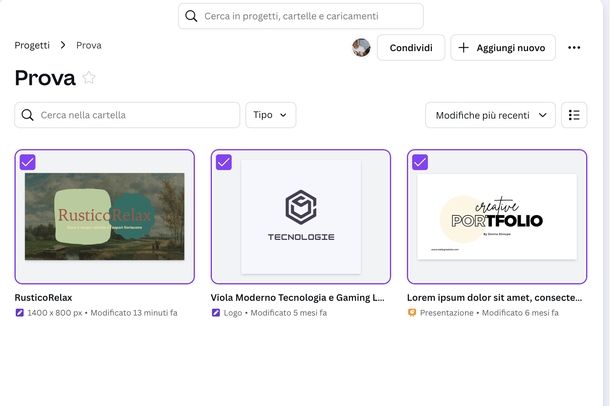Viewport: 610px width, 406px height.
Task: Go to Progetti in the breadcrumb
Action: (32, 46)
